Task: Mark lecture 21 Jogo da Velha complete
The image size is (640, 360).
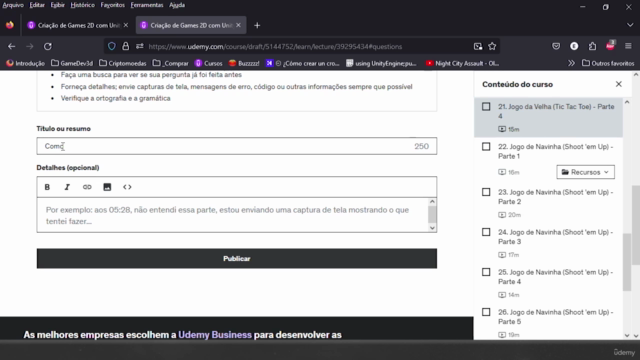Action: click(486, 107)
